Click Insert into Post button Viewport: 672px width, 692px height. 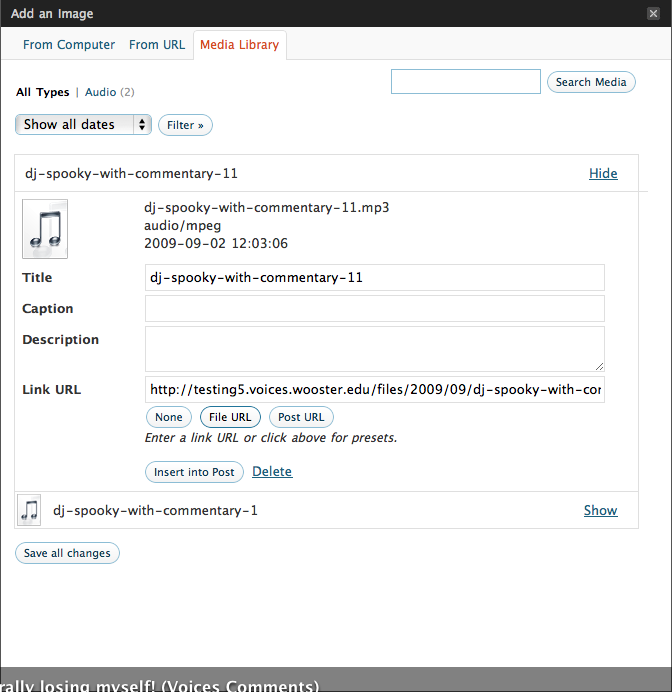[x=194, y=472]
